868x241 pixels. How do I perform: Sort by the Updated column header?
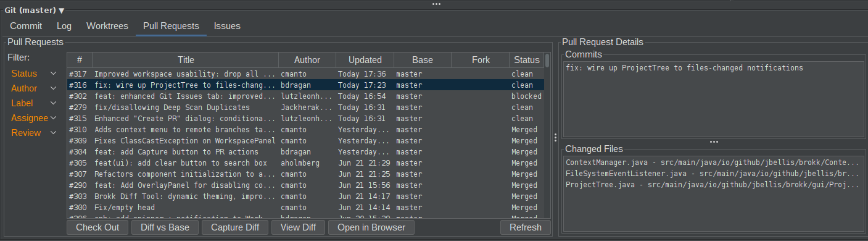point(365,60)
